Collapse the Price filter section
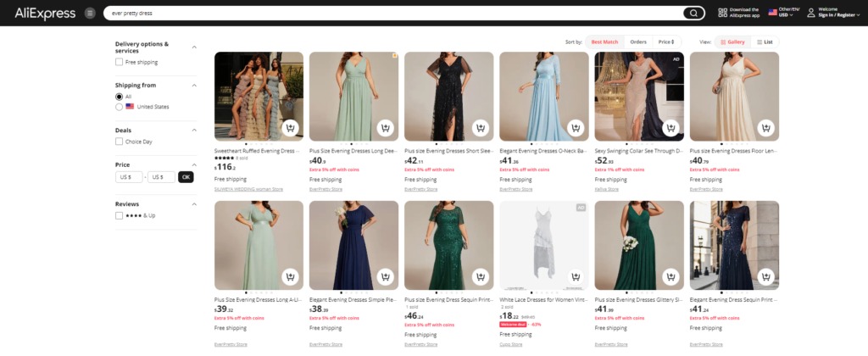 [x=194, y=164]
